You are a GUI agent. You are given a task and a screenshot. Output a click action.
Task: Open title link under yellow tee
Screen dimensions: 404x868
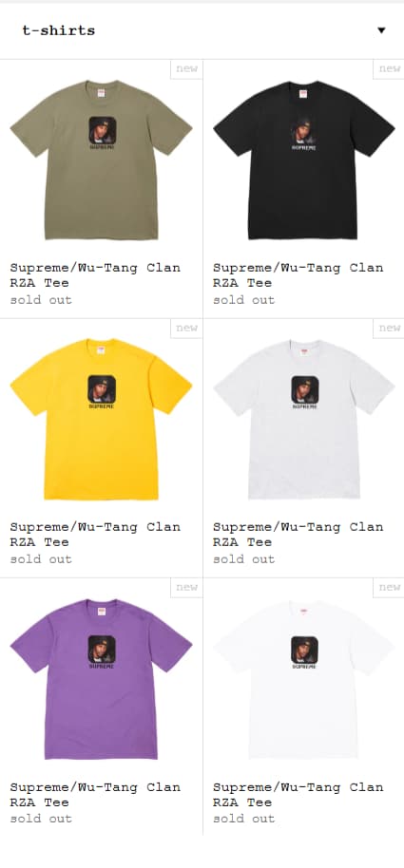95,535
